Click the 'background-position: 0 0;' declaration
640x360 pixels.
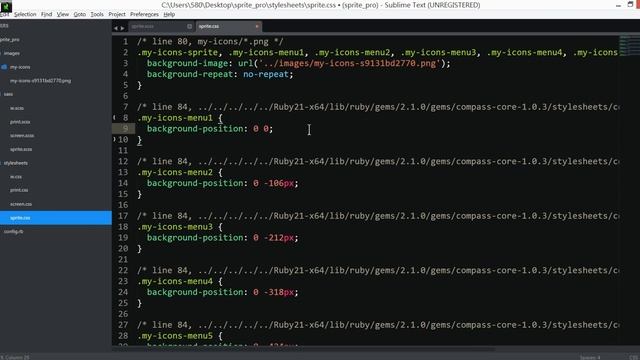click(x=210, y=129)
